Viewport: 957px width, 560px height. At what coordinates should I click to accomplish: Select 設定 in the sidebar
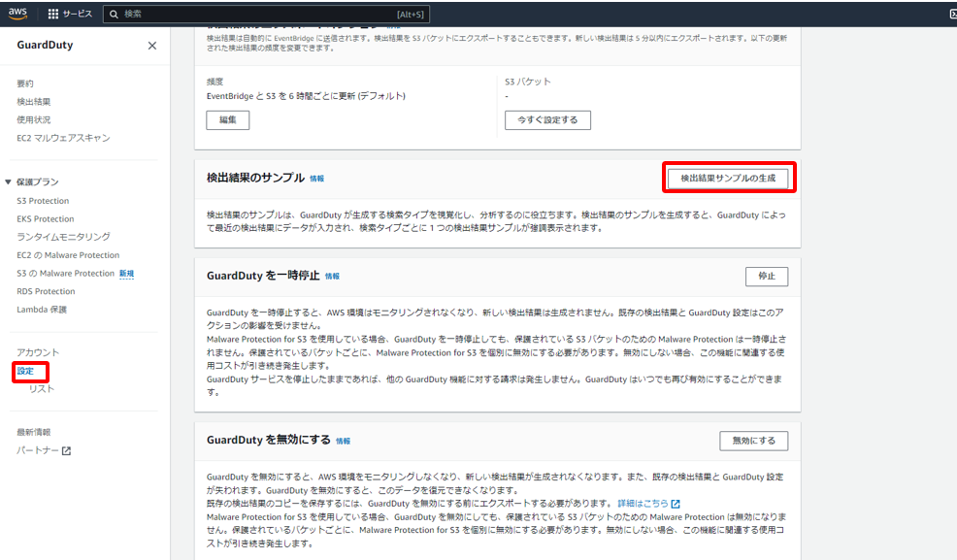[25, 371]
